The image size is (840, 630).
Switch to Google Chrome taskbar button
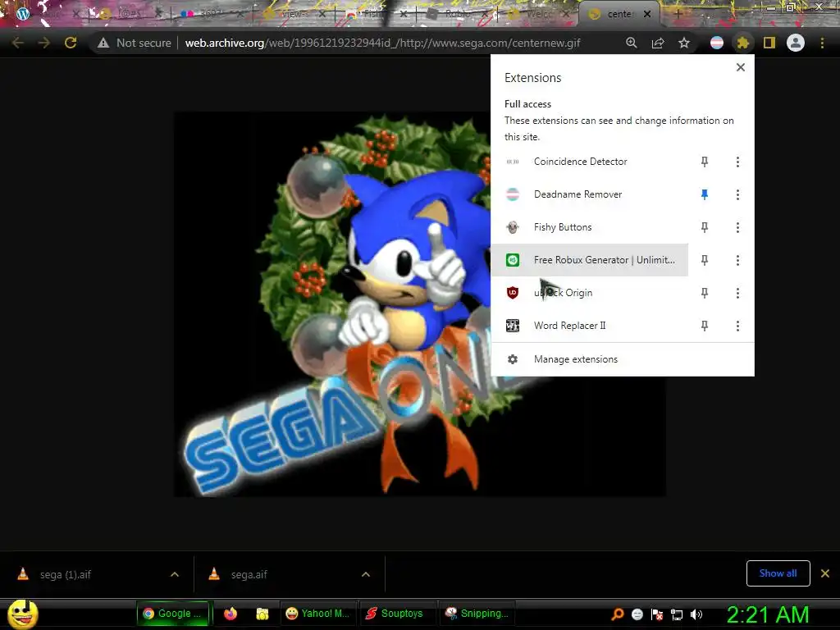tap(174, 614)
